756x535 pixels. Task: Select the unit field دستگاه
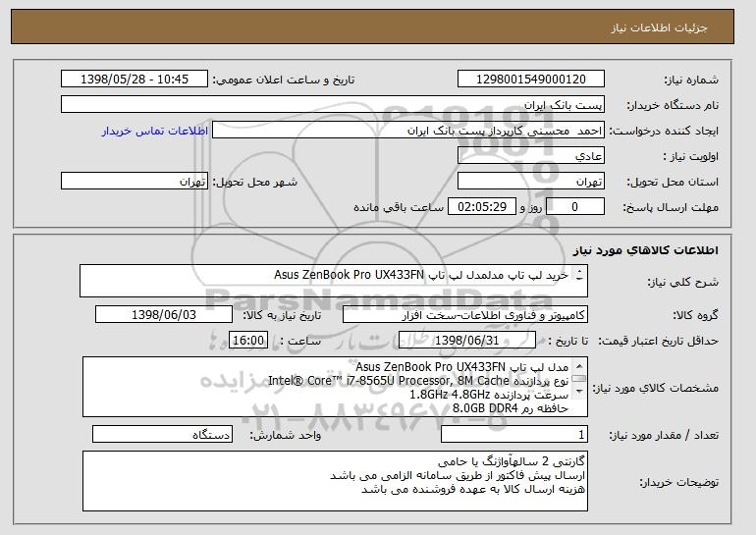pos(162,435)
